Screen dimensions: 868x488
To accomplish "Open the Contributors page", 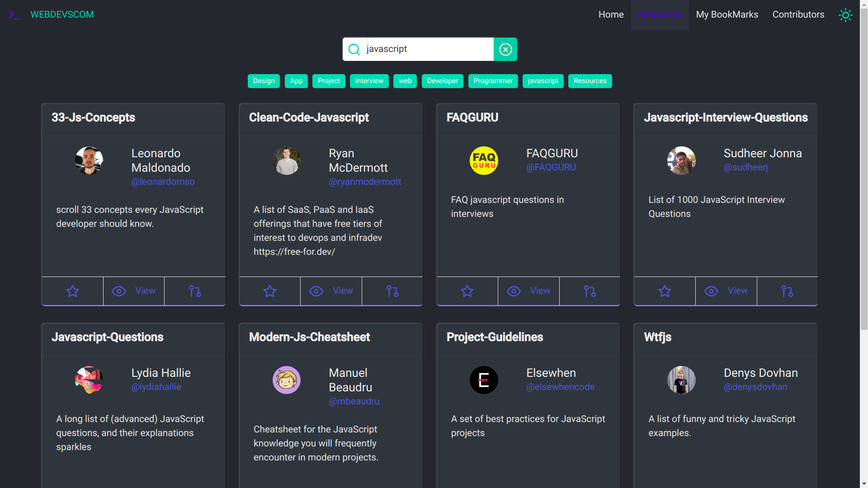I will tap(798, 14).
